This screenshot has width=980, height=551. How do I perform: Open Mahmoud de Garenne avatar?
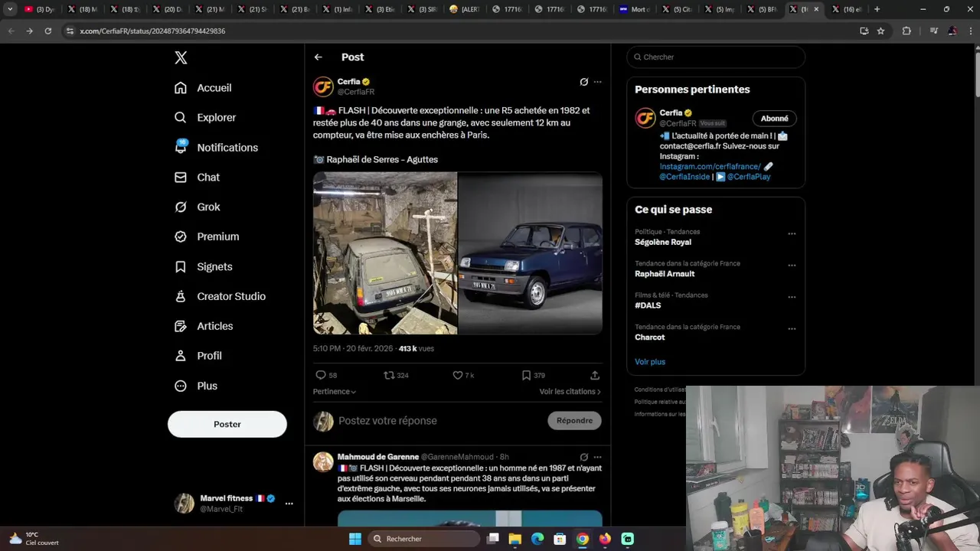coord(323,461)
